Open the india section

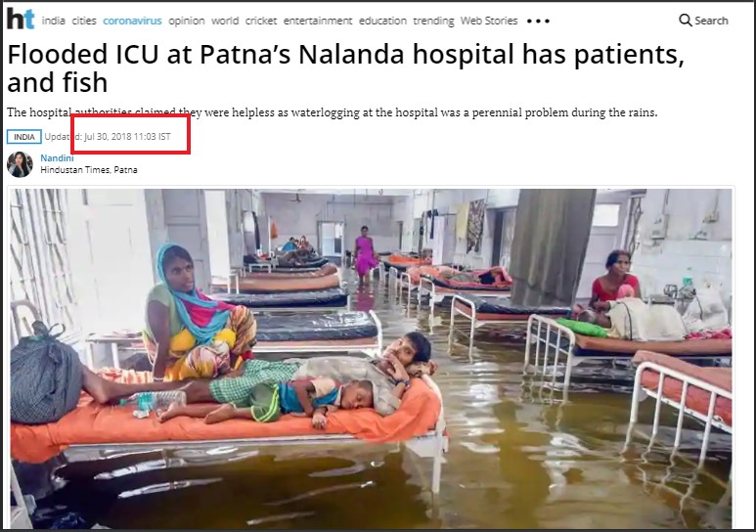point(54,21)
